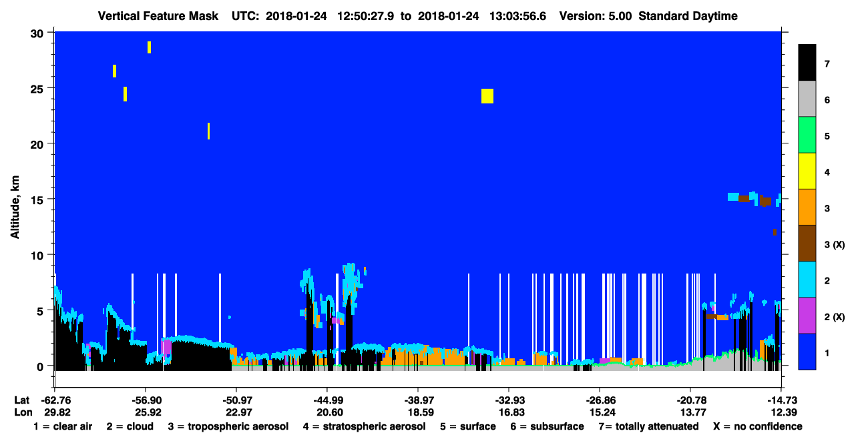Screen dimensions: 868x445
Task: Click the green color bar segment labeled 5
Action: [807, 135]
